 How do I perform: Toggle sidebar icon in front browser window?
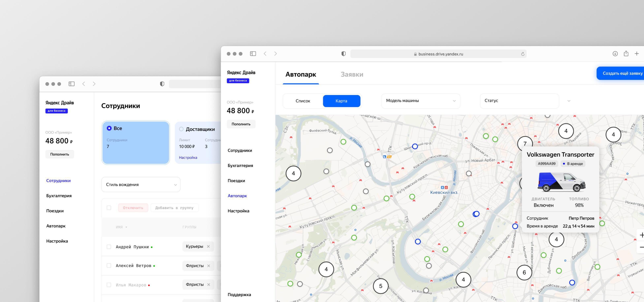point(253,54)
